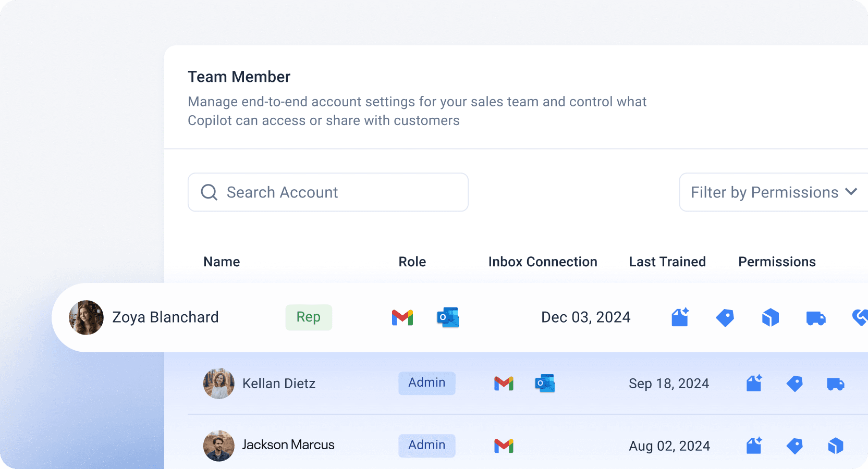The width and height of the screenshot is (868, 469).
Task: Click the box permission icon for Jackson Marcus
Action: click(836, 446)
